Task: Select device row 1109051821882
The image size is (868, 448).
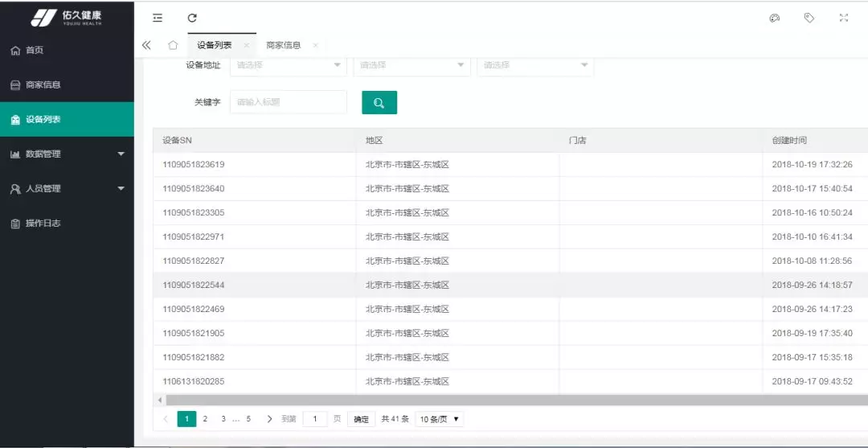Action: click(510, 357)
